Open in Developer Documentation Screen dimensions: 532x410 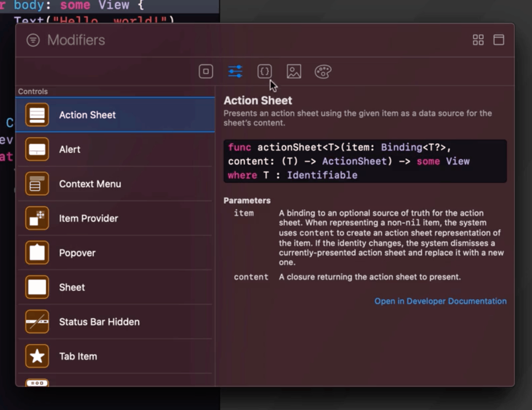[x=440, y=301]
